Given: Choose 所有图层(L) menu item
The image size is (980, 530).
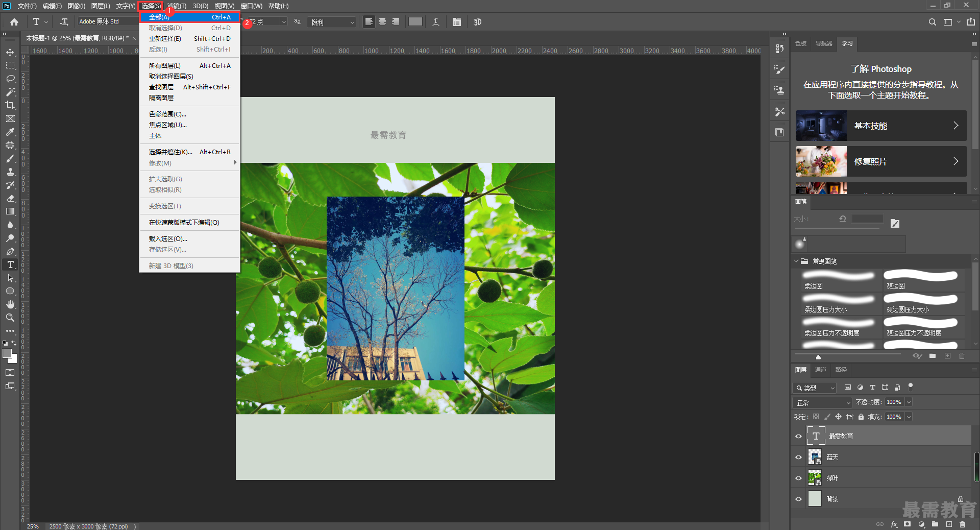Looking at the screenshot, I should pyautogui.click(x=189, y=65).
